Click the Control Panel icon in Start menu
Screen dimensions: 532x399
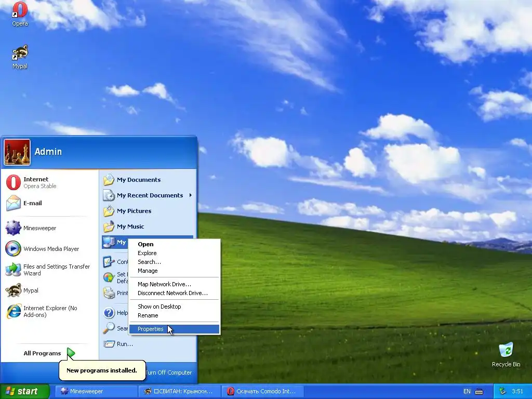coord(109,262)
